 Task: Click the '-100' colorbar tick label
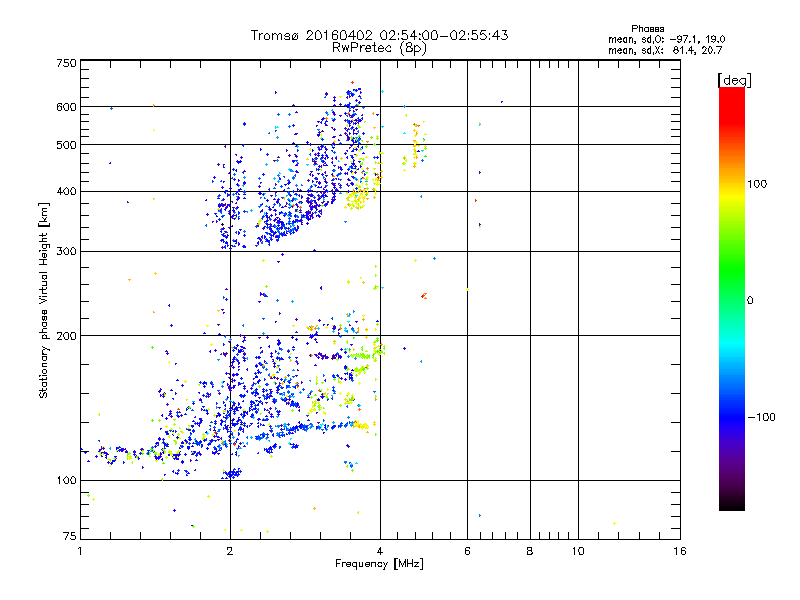point(761,417)
